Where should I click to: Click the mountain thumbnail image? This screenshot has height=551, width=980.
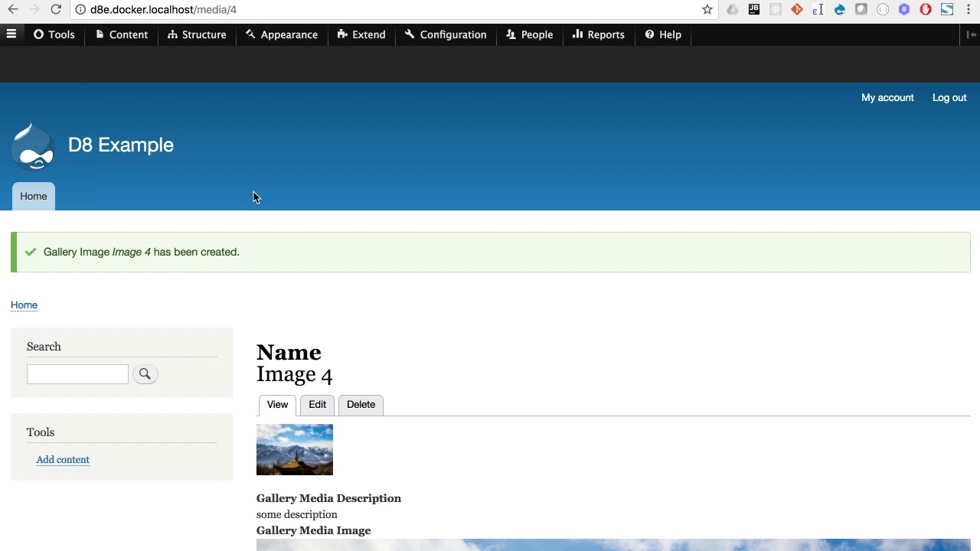pos(295,449)
